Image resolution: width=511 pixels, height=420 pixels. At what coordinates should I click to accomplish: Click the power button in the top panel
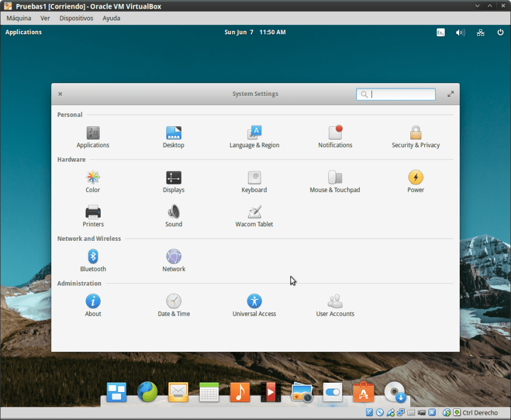pos(500,33)
